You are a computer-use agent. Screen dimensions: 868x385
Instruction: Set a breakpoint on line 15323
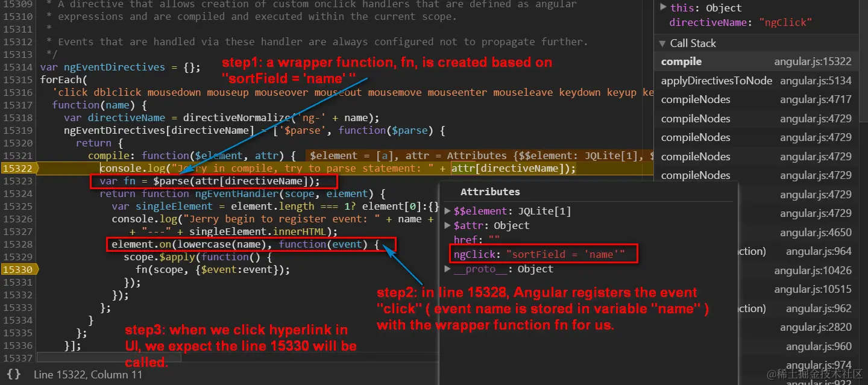click(17, 181)
